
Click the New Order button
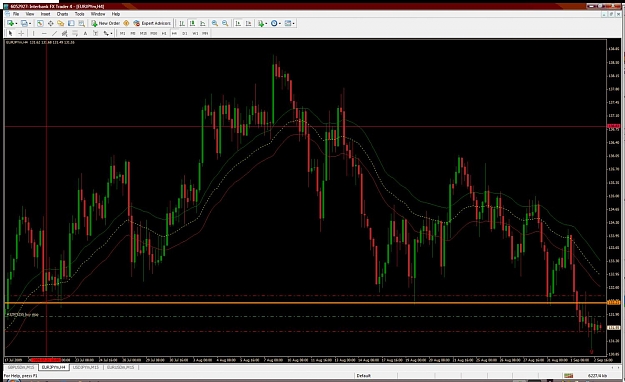(x=105, y=23)
